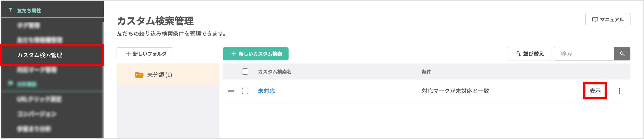
Task: Click the magnifying glass search icon
Action: pos(622,54)
